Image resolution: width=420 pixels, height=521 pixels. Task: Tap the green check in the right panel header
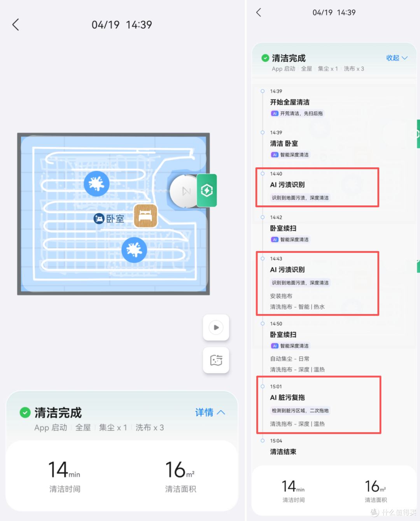tap(265, 58)
